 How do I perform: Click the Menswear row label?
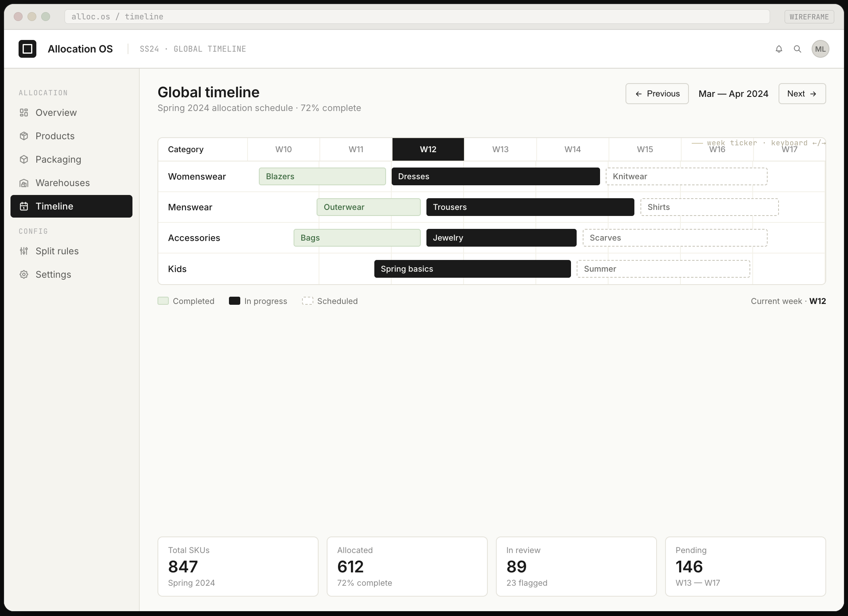click(190, 207)
